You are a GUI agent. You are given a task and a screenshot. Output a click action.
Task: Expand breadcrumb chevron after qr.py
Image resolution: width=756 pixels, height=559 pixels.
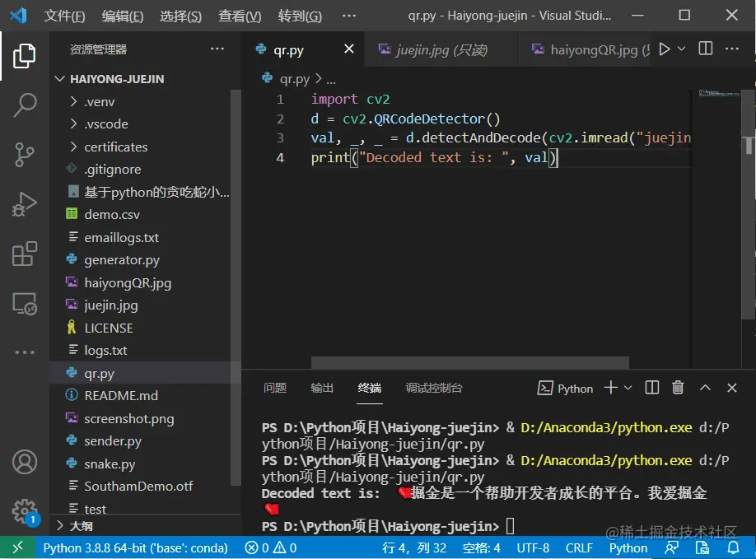point(318,78)
